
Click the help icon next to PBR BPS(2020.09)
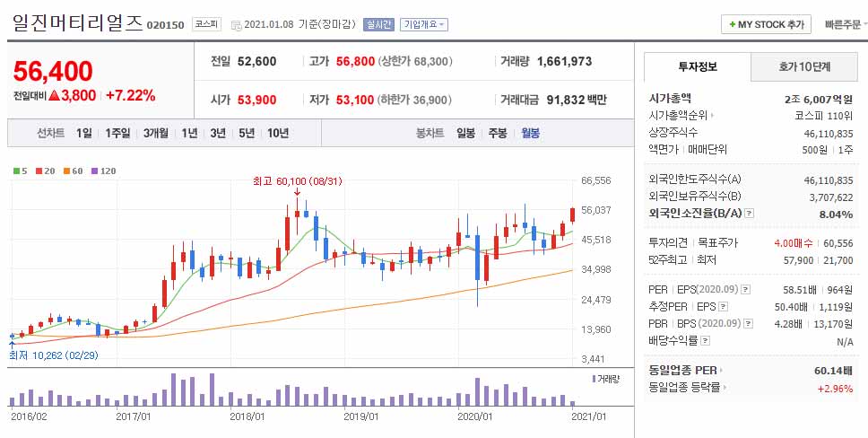pyautogui.click(x=749, y=323)
